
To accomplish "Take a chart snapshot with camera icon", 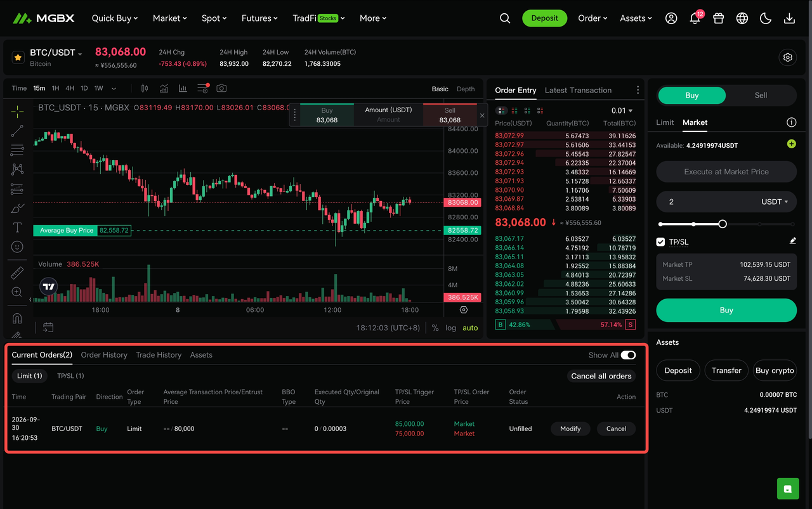I will pyautogui.click(x=221, y=89).
